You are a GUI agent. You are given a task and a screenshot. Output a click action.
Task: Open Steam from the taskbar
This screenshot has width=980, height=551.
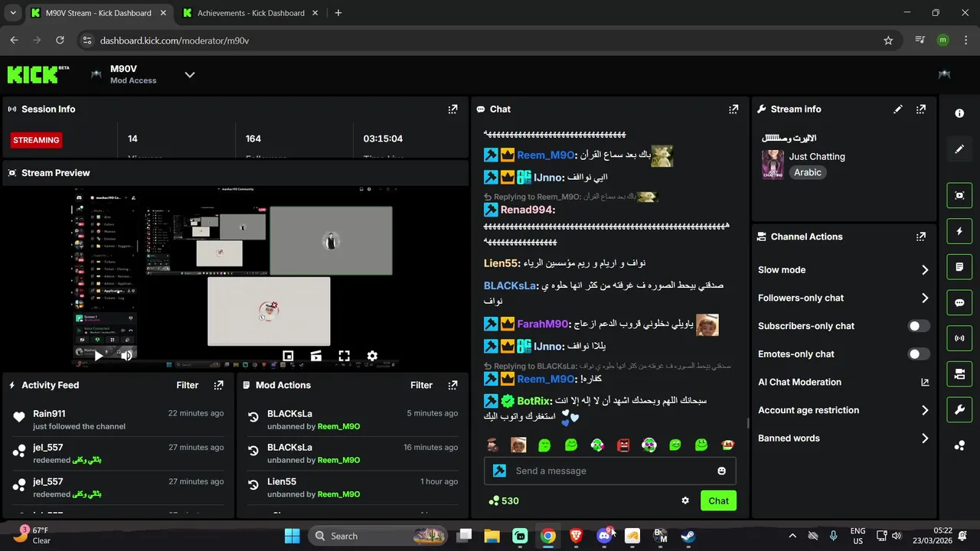click(x=688, y=536)
